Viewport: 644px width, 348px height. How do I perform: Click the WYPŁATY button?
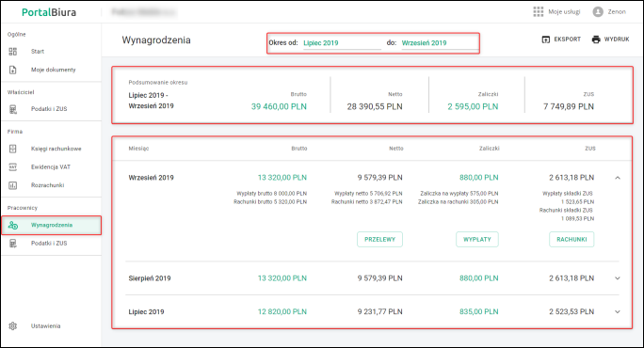click(x=477, y=239)
